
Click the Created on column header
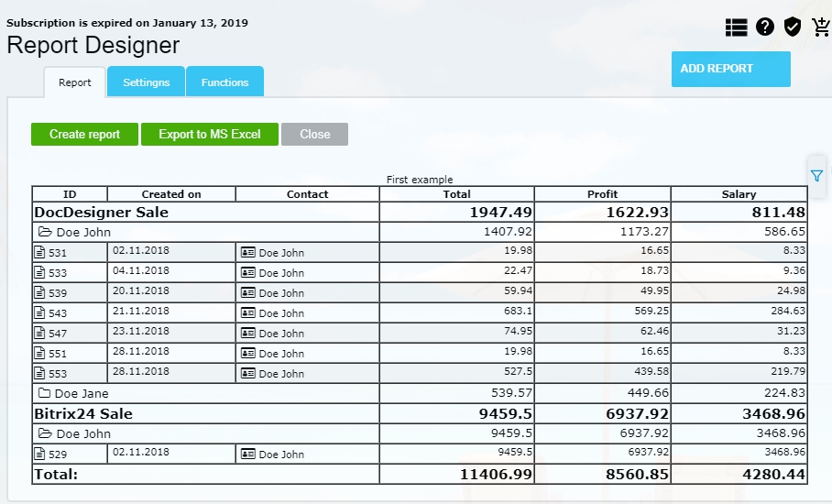pos(171,194)
